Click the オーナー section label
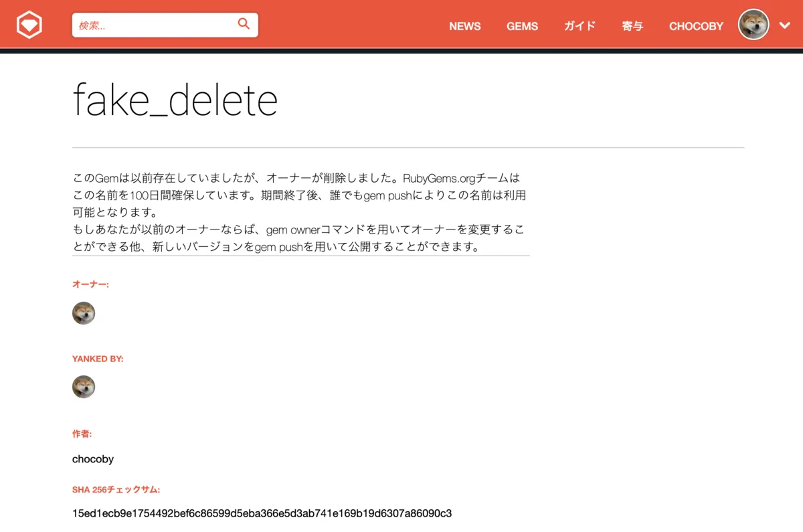The width and height of the screenshot is (803, 532). [90, 284]
